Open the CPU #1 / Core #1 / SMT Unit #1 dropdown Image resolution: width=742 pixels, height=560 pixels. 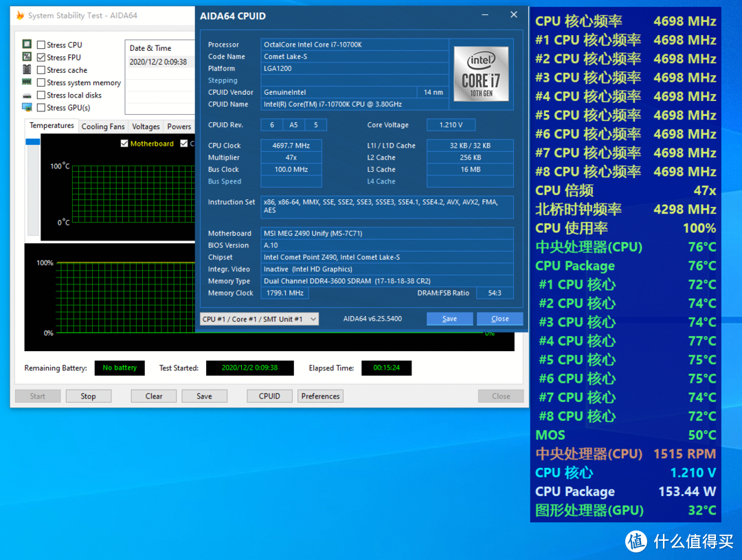coord(259,319)
